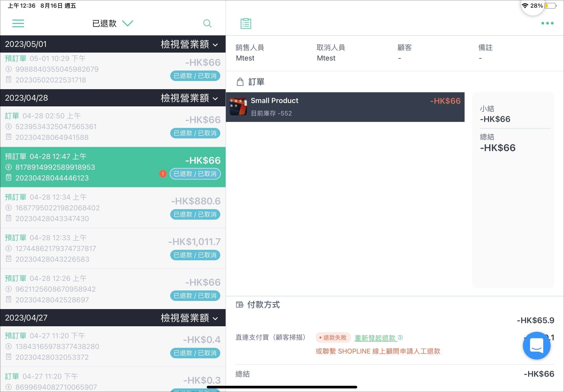Select preorder 04-27 11:20 下午

pyautogui.click(x=113, y=346)
